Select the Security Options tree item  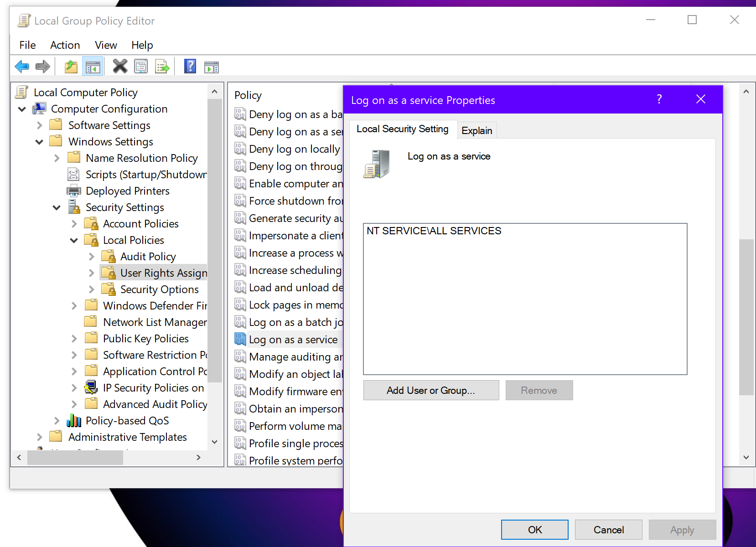[x=159, y=289]
